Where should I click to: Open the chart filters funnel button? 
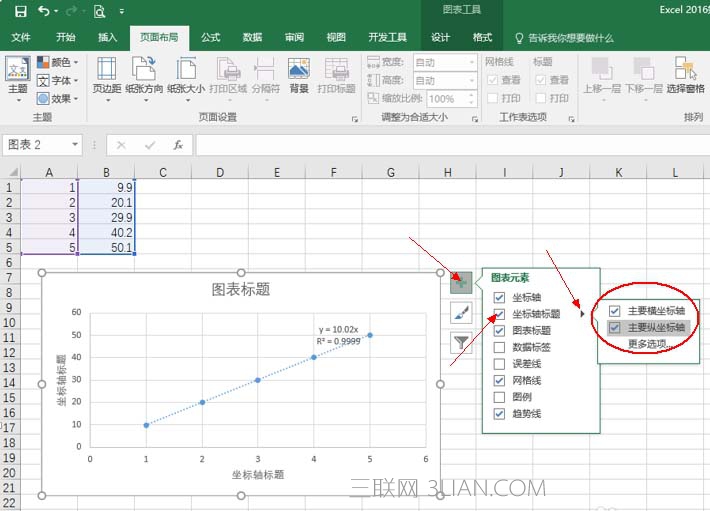pyautogui.click(x=460, y=342)
